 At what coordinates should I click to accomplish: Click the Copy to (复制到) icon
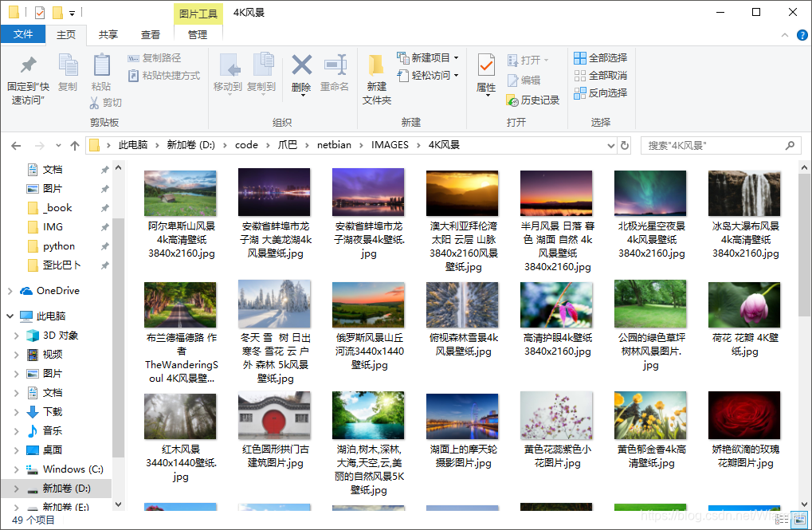tap(262, 66)
